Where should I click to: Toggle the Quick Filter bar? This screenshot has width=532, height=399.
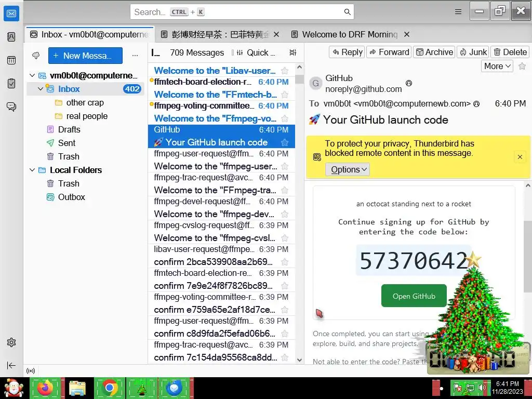(256, 52)
